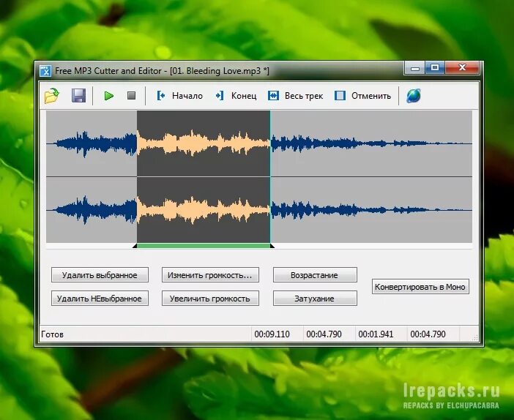Start playback with the green play button
This screenshot has width=514, height=420.
tap(108, 96)
